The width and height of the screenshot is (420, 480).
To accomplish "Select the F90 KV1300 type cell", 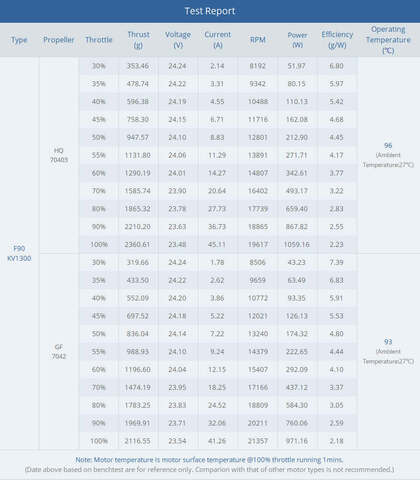I will point(19,253).
